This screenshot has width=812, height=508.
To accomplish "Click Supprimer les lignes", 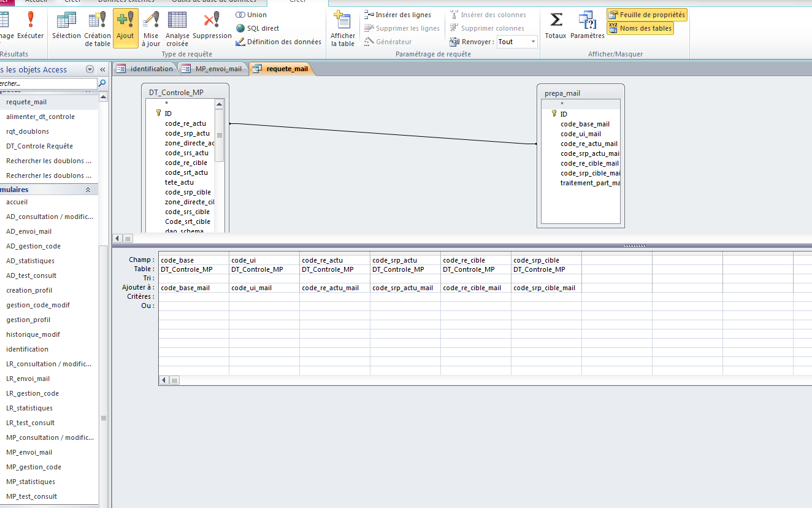I will point(402,28).
